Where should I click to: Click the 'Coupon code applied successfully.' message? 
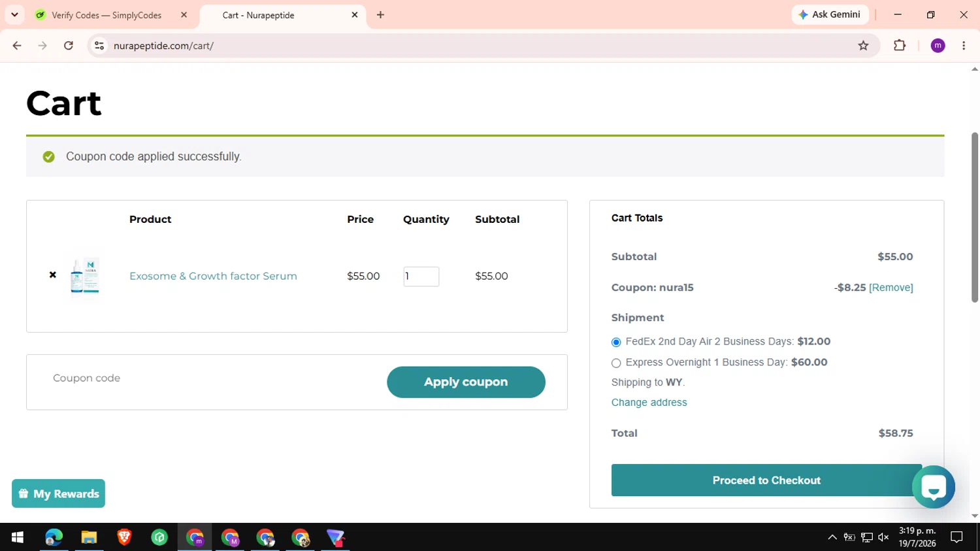(154, 157)
